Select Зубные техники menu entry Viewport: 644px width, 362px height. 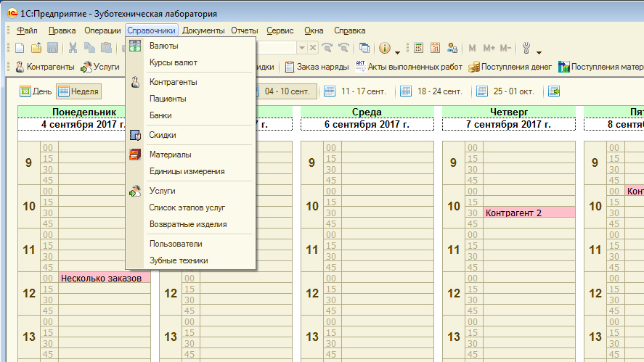pyautogui.click(x=179, y=260)
